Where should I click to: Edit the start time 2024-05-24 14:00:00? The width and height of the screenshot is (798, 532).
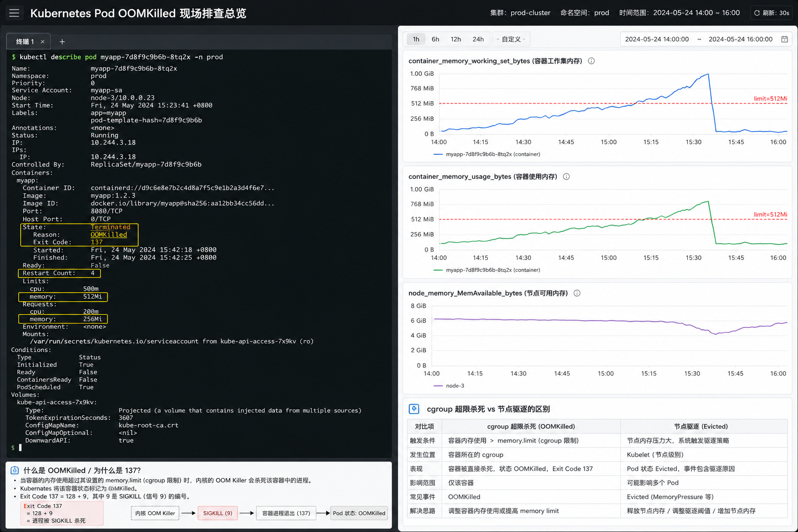pos(657,39)
